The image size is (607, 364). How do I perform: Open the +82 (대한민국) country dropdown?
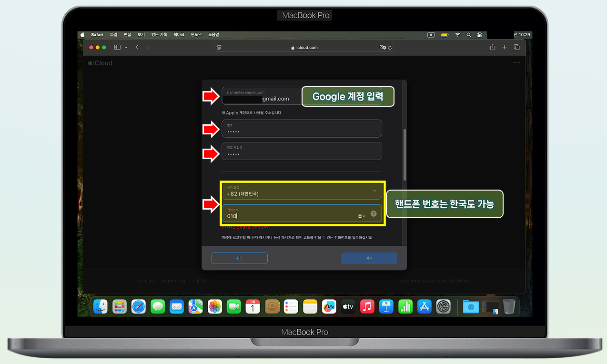coord(302,191)
